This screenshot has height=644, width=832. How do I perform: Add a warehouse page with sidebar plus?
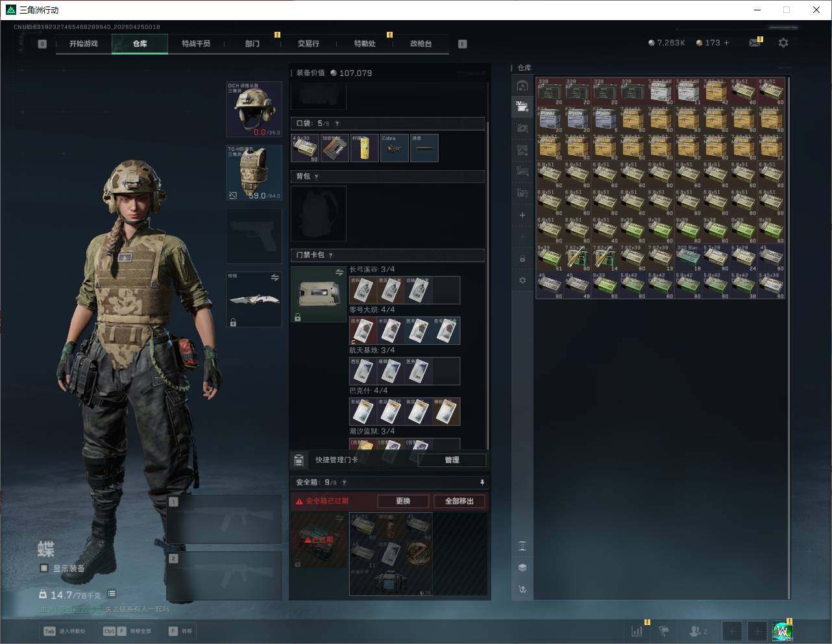pyautogui.click(x=522, y=215)
